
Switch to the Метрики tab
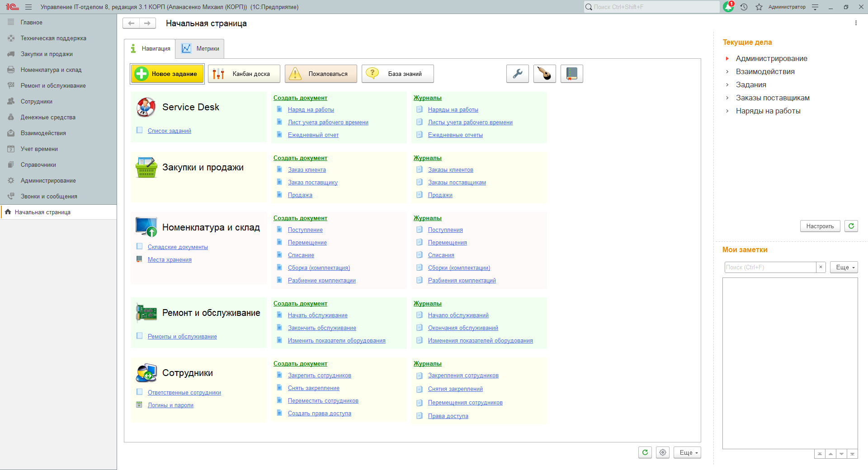click(200, 48)
